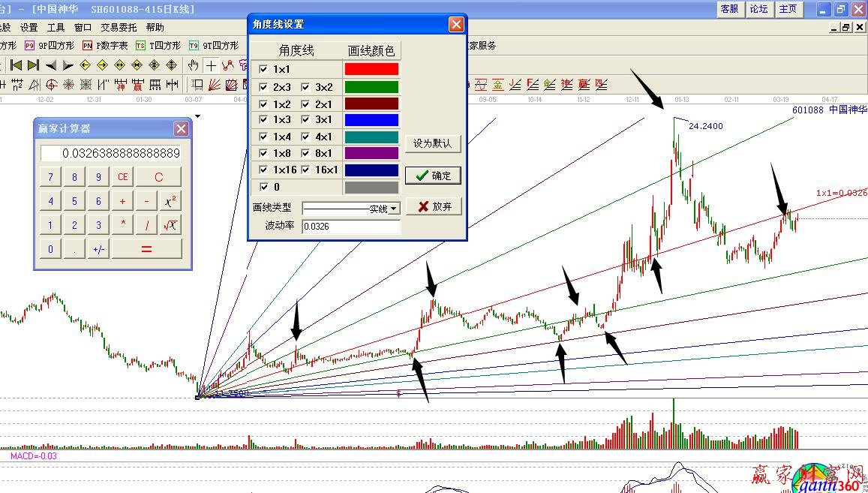Uncheck the 3x2 angle line
This screenshot has height=493, width=868.
[x=305, y=87]
